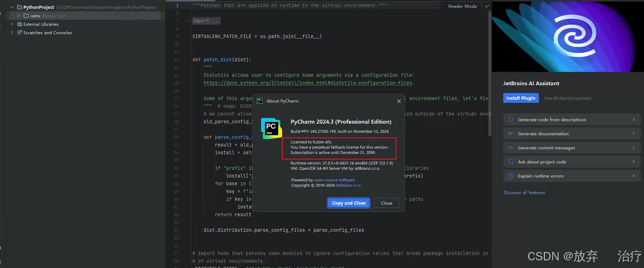Screen dimensions: 644x268
Task: Click Close button in About dialog
Action: point(386,203)
